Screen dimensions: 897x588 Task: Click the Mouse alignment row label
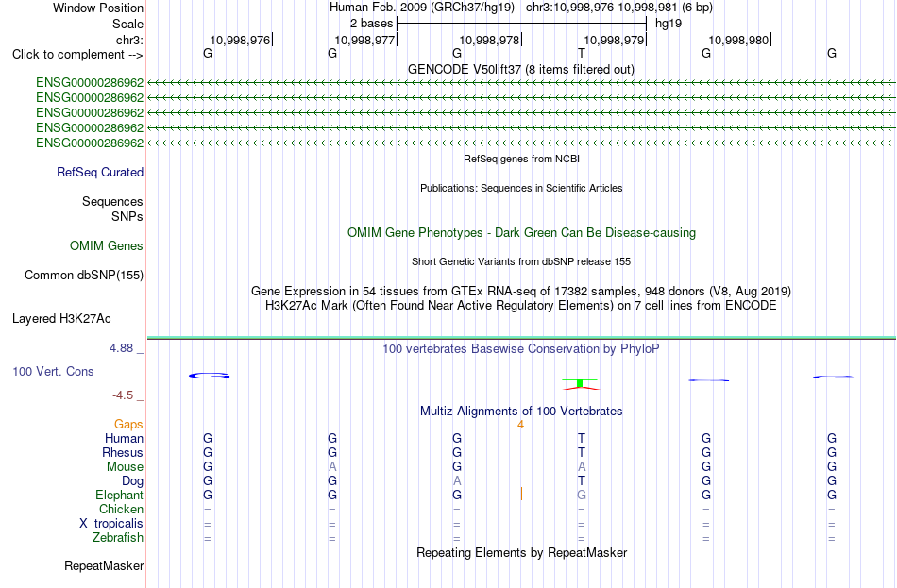[x=125, y=467]
